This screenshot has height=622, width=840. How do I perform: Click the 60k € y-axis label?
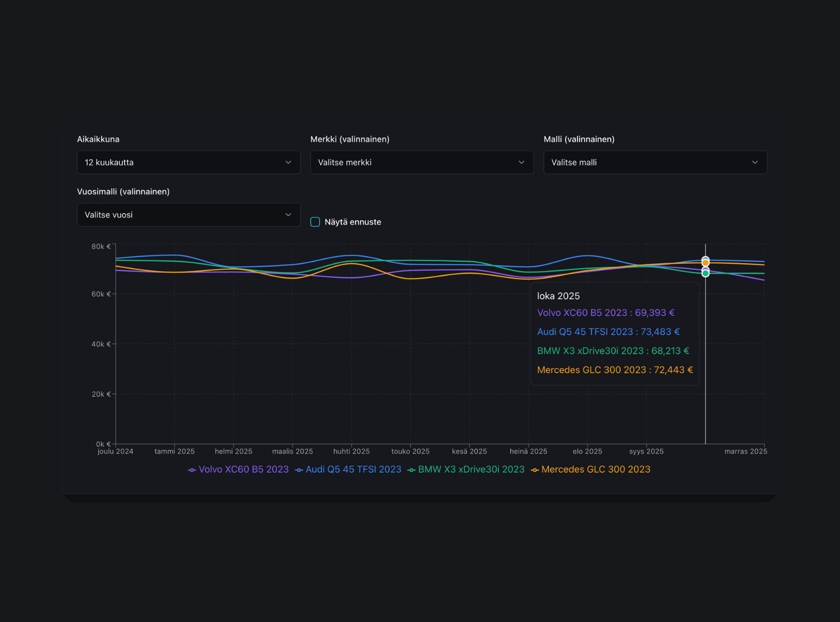(x=101, y=294)
